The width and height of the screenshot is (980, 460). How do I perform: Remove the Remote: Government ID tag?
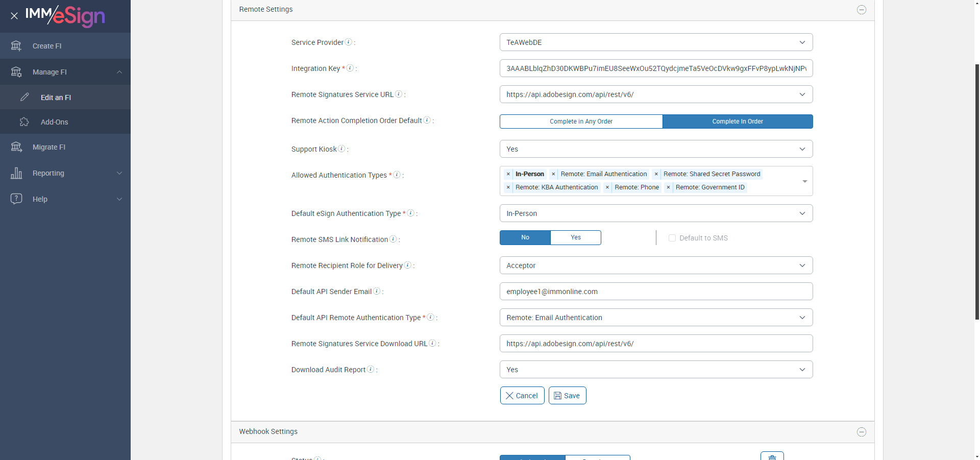point(668,187)
